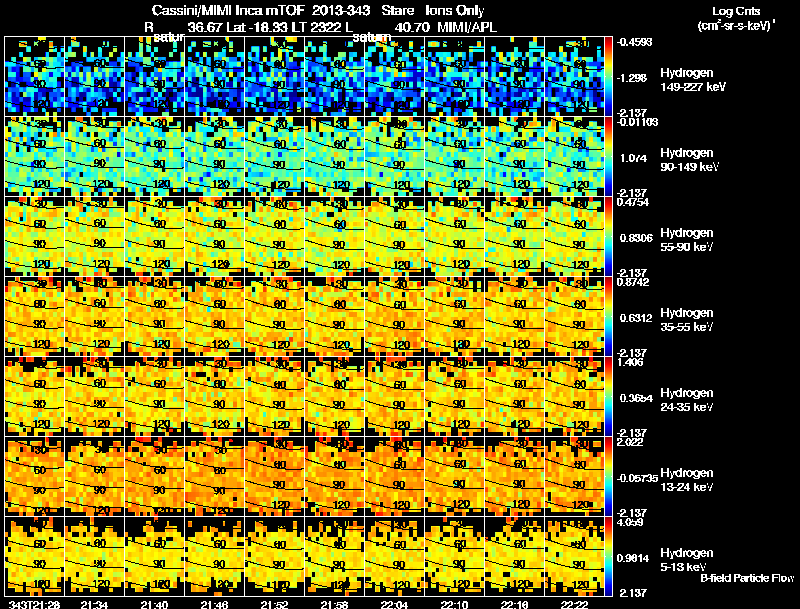Click the MIMI/APL text in the header
The image size is (800, 609).
click(x=467, y=27)
